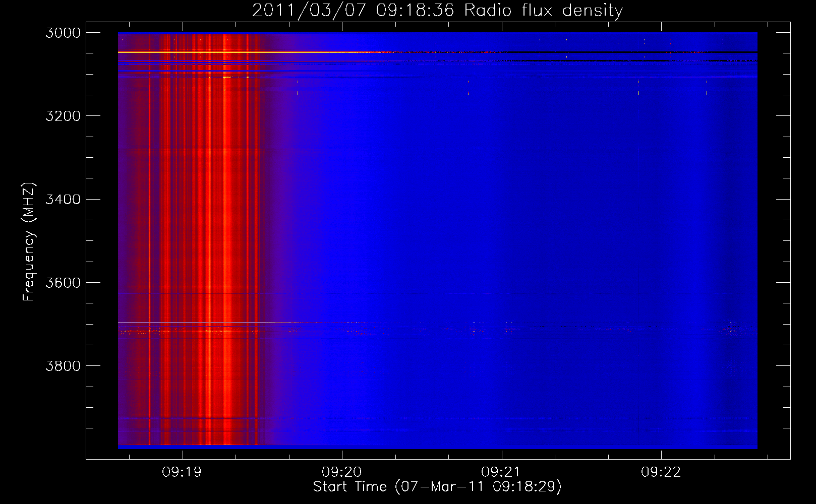
Task: Click the 09:19 time tick label
Action: (182, 472)
